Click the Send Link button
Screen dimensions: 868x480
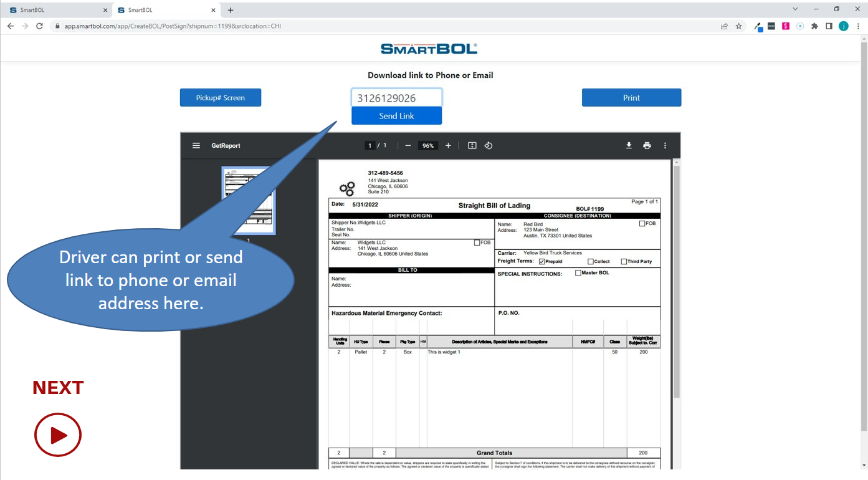click(x=396, y=115)
